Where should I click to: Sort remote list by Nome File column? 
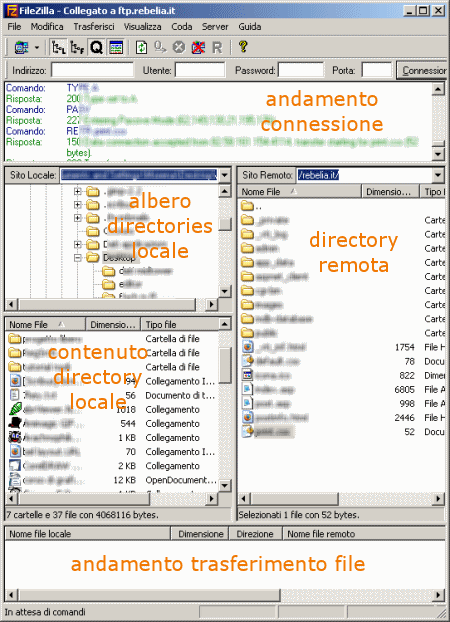pos(300,192)
